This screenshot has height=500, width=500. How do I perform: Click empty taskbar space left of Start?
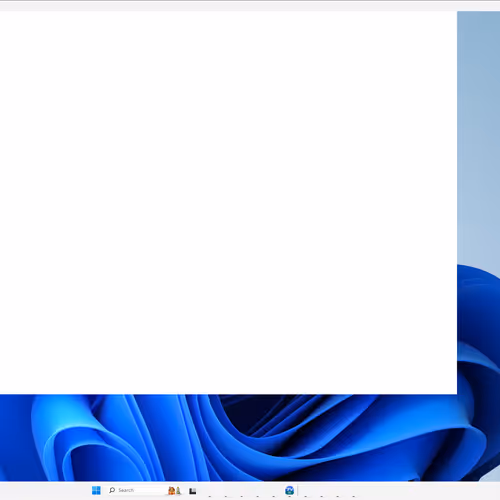(43, 490)
